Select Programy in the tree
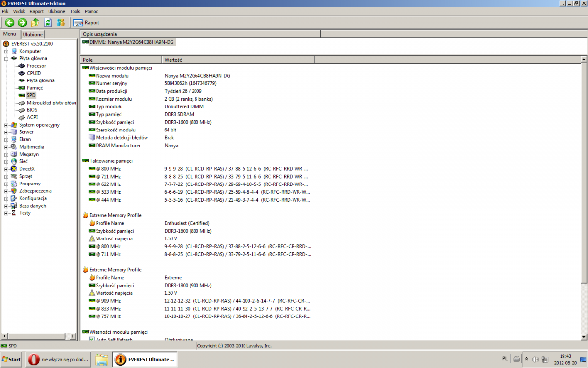Image resolution: width=588 pixels, height=368 pixels. point(29,184)
